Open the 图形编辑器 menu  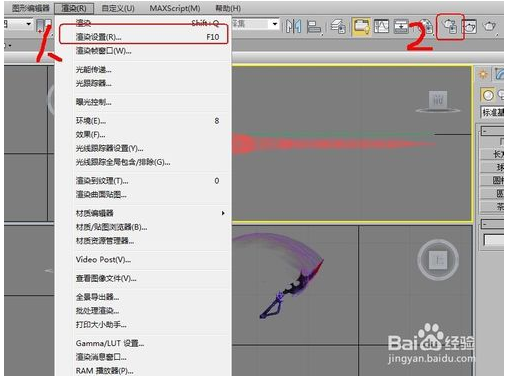31,8
